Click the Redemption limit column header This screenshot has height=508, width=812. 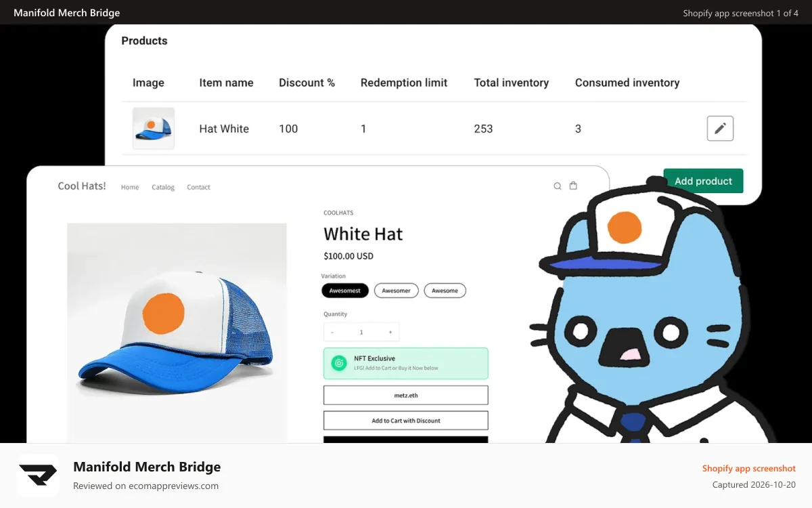click(404, 83)
